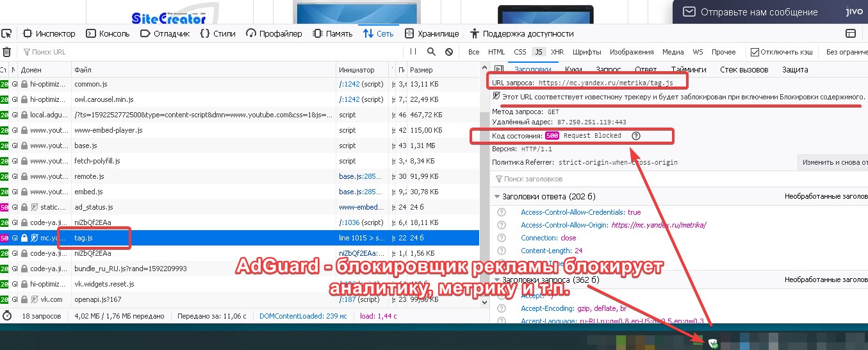Focus the Поиск заголовков filter field
868x350 pixels.
click(x=679, y=179)
